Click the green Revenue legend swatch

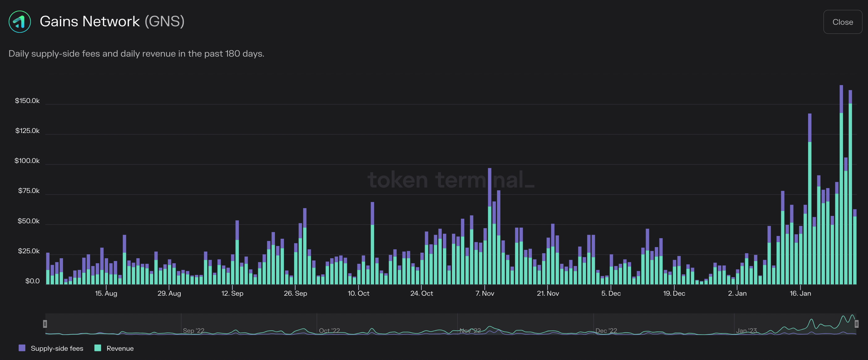pyautogui.click(x=98, y=348)
